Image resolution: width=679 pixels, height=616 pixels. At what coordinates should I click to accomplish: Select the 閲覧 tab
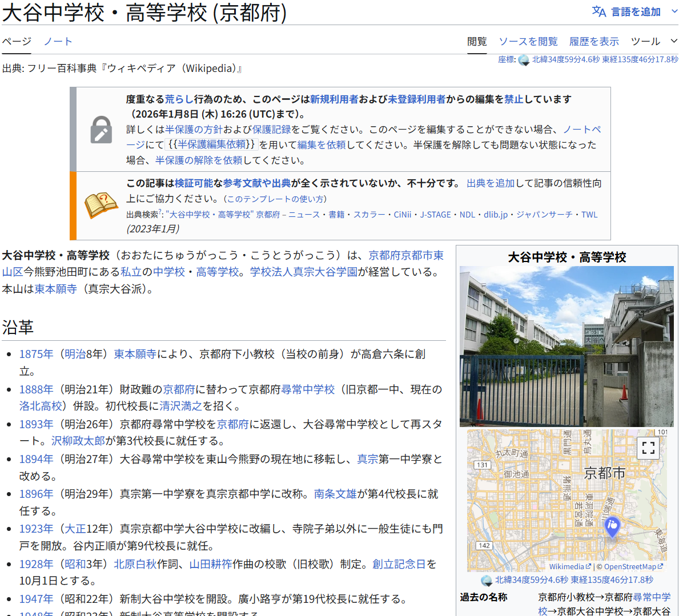[x=477, y=42]
